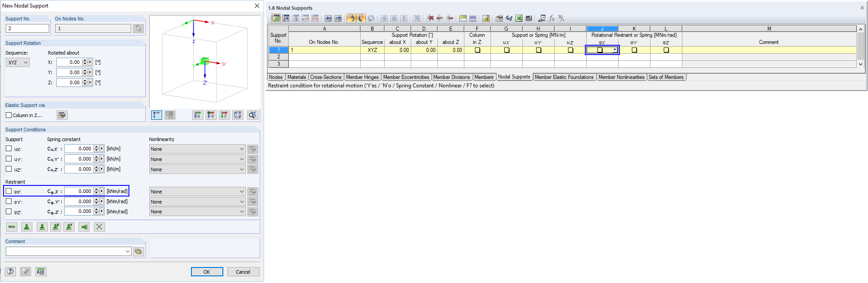Click the Excel export icon in table toolbar
Screen dimensions: 868x283
[x=518, y=18]
